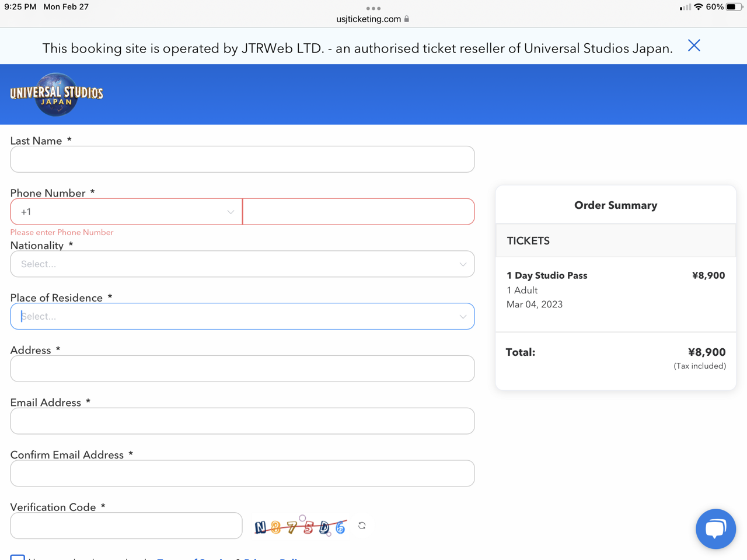This screenshot has width=747, height=560.
Task: Open the +1 country code dropdown
Action: [x=126, y=212]
